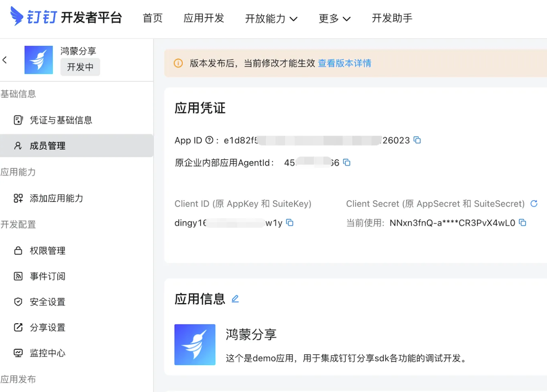547x392 pixels.
Task: Copy the AgentId value
Action: pos(347,163)
